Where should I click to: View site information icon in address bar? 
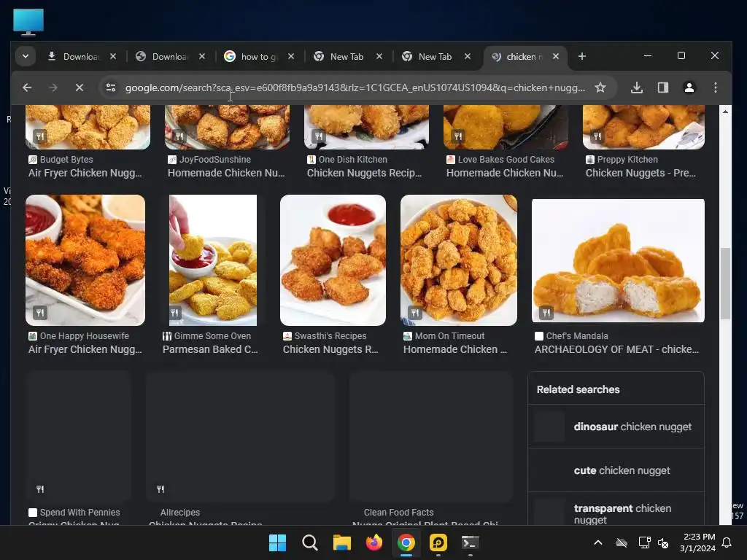111,87
